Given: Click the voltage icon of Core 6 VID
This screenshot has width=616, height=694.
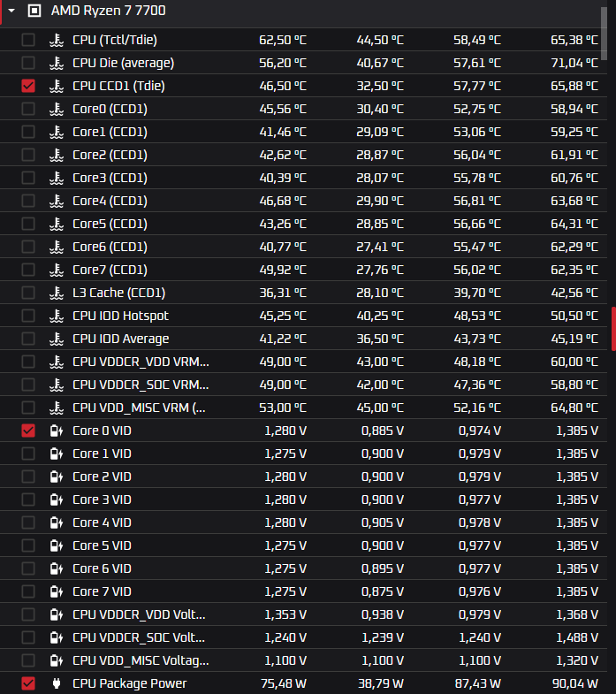Looking at the screenshot, I should [x=57, y=568].
